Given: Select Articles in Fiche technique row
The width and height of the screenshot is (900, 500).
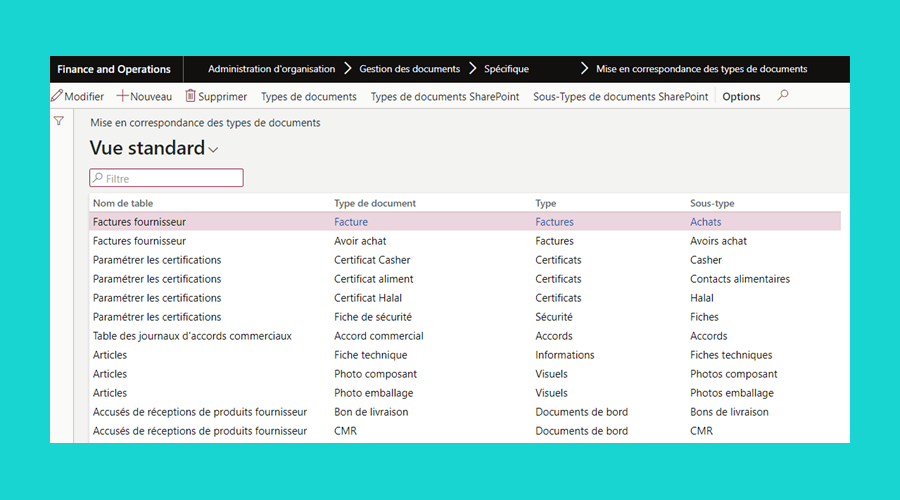Looking at the screenshot, I should (x=110, y=355).
